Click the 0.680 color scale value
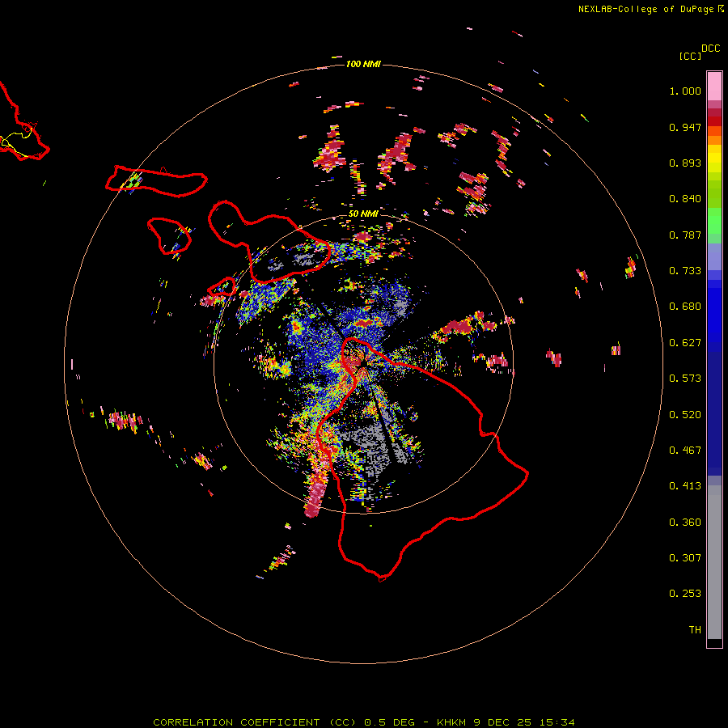This screenshot has height=728, width=728. pos(685,307)
